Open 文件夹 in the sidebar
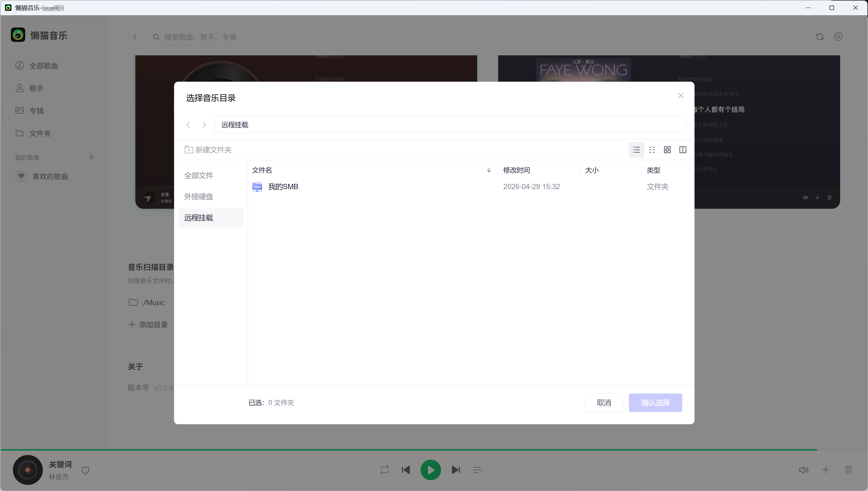Image resolution: width=868 pixels, height=491 pixels. (33, 133)
